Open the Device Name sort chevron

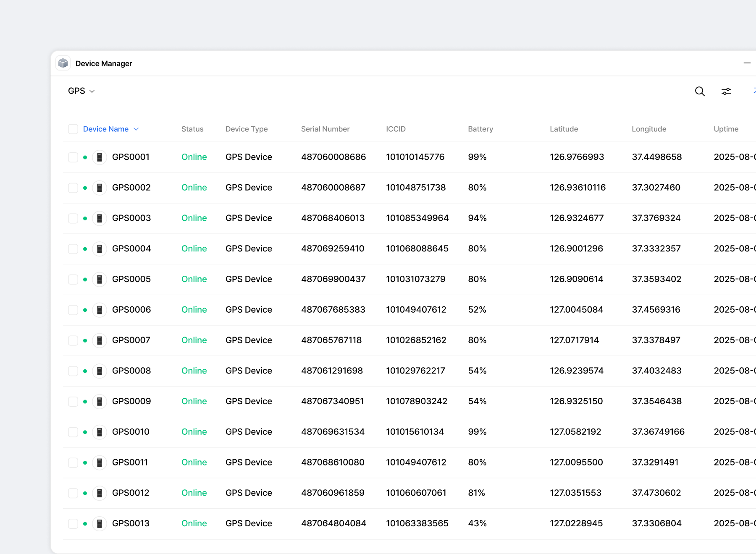[136, 129]
